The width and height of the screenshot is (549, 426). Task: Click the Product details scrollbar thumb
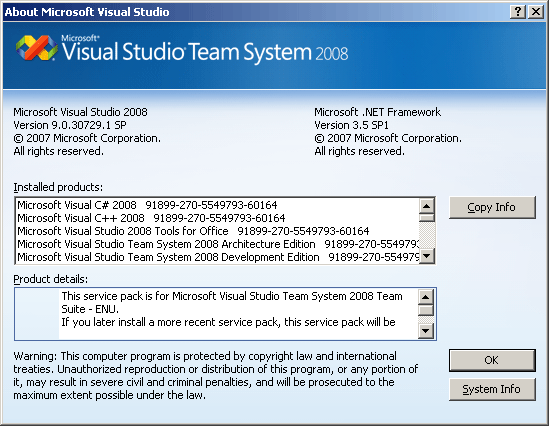[x=426, y=310]
